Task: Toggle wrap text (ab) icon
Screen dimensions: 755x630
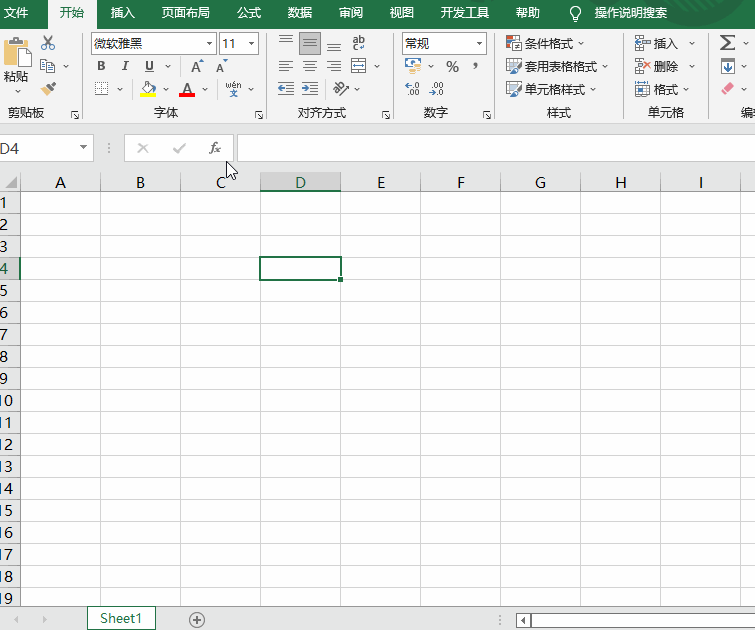Action: [x=359, y=43]
